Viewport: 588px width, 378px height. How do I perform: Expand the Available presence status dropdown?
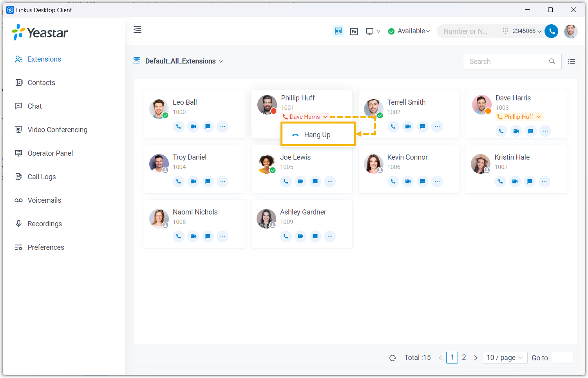tap(409, 31)
